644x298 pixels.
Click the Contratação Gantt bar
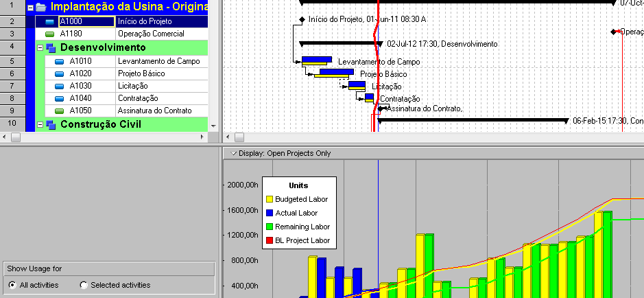pyautogui.click(x=369, y=97)
